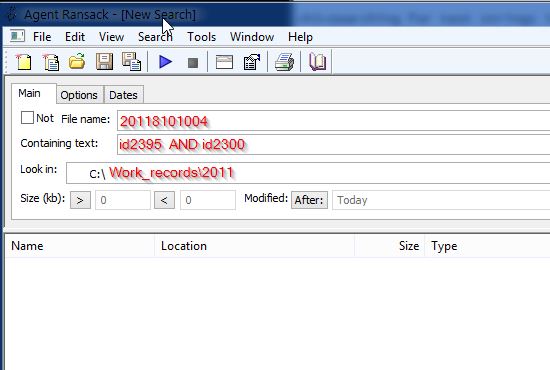Stop search with gray square button
The width and height of the screenshot is (550, 370).
click(x=193, y=63)
